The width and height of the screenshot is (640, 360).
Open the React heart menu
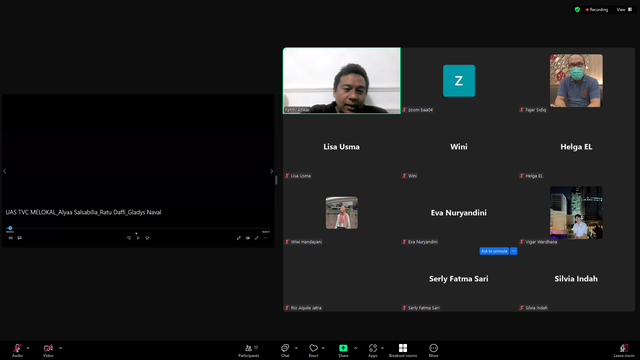point(313,350)
